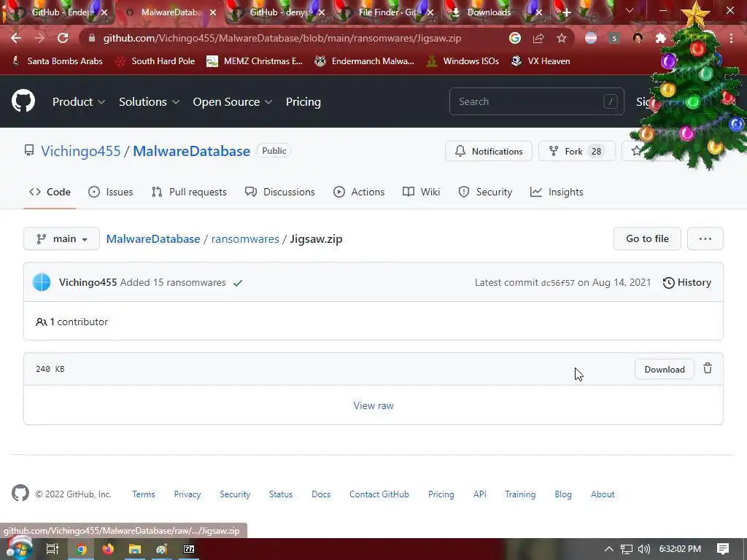Screen dimensions: 747x560
Task: Open Task View on the taskbar
Action: (52, 549)
